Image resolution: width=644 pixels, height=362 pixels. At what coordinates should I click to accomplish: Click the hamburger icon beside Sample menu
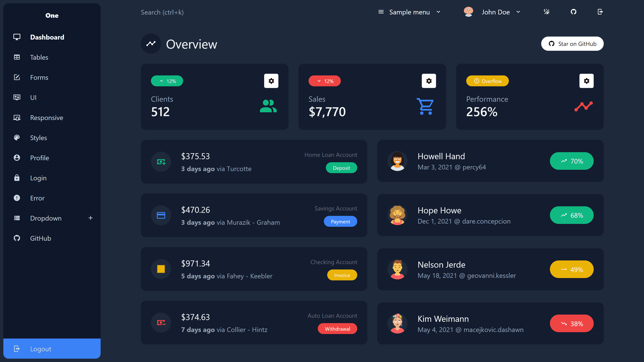pos(381,12)
